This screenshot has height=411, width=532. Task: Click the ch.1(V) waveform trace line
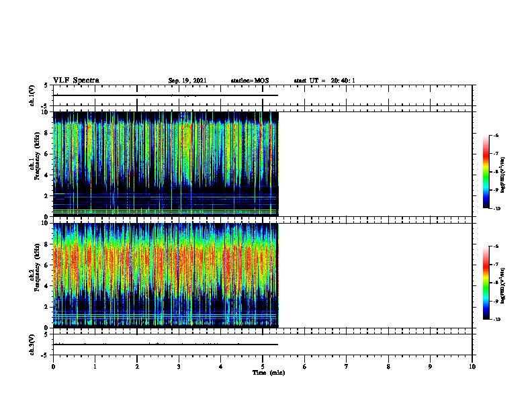pyautogui.click(x=165, y=95)
